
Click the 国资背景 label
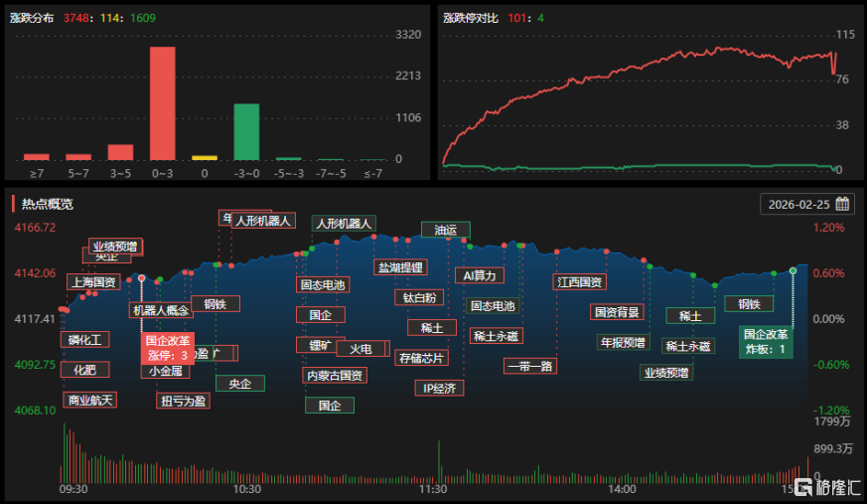point(617,312)
